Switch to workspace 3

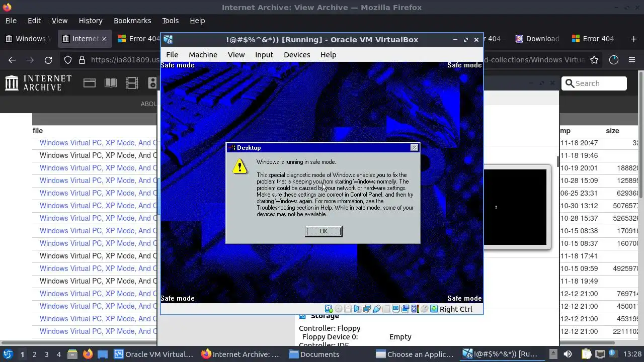46,354
